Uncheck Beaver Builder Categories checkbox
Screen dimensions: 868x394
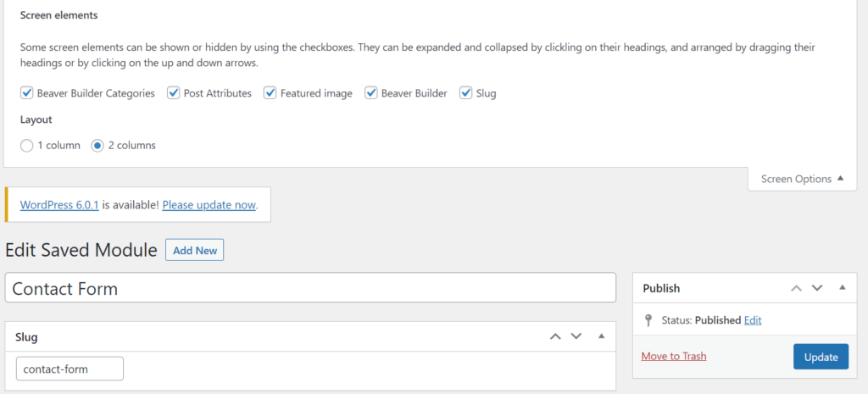tap(26, 93)
